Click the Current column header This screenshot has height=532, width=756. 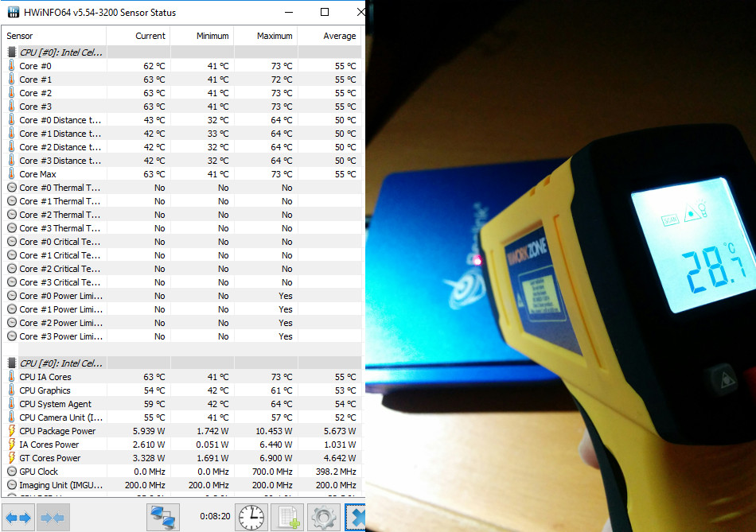point(138,36)
